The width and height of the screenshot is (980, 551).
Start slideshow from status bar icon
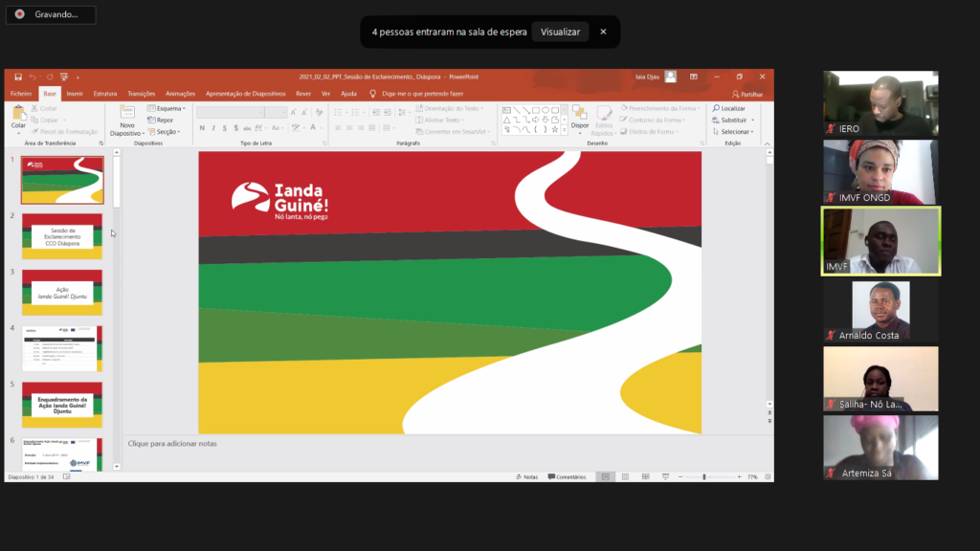665,476
